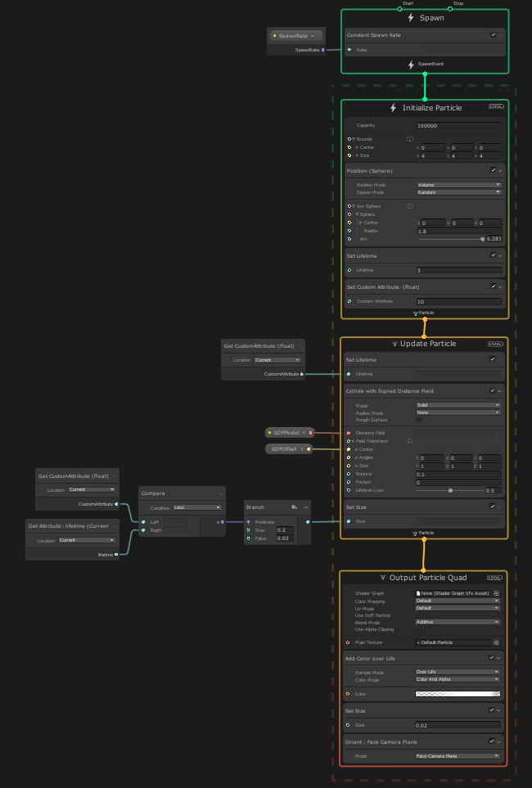Click the Branch node type settings icon
Screen dimensions: 532x788
click(x=294, y=507)
